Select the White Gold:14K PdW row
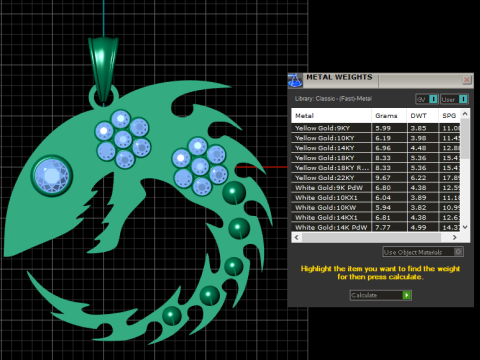This screenshot has width=480, height=360. 376,227
